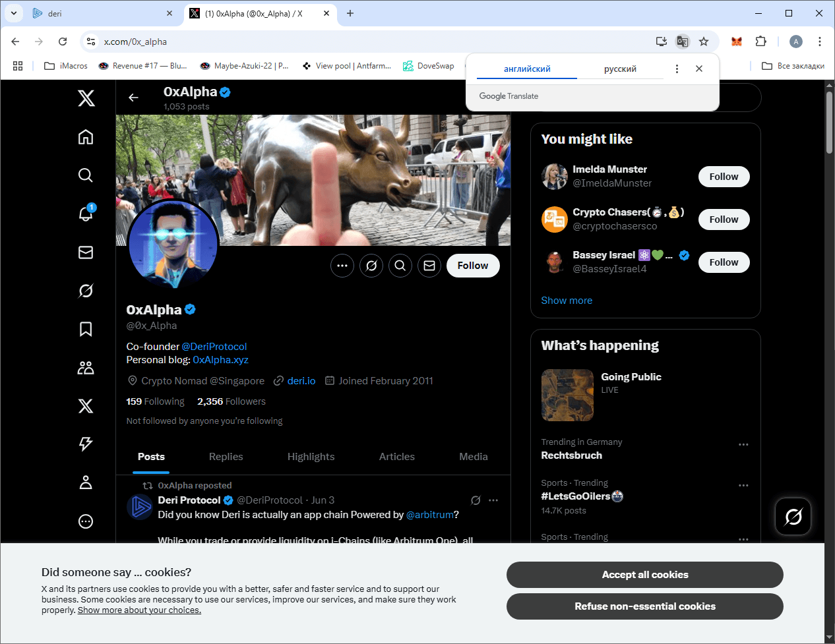Viewport: 835px width, 644px height.
Task: Open deri.io website link
Action: tap(301, 381)
